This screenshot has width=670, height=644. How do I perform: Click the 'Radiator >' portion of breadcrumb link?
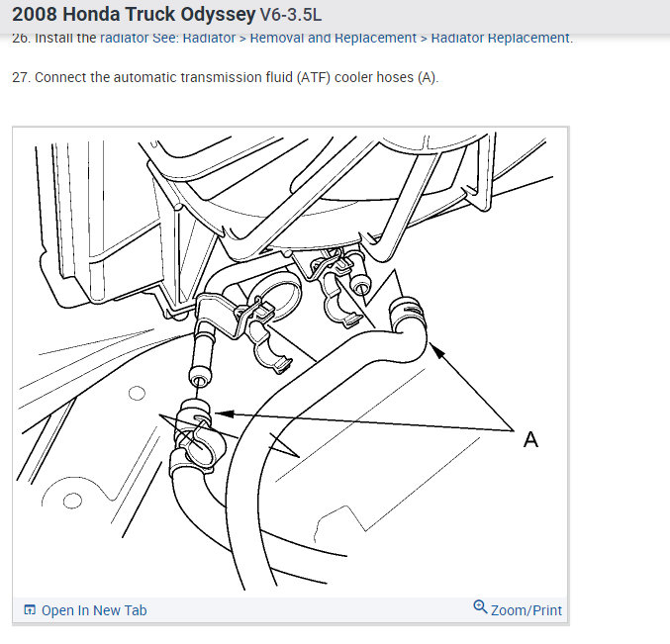click(215, 39)
